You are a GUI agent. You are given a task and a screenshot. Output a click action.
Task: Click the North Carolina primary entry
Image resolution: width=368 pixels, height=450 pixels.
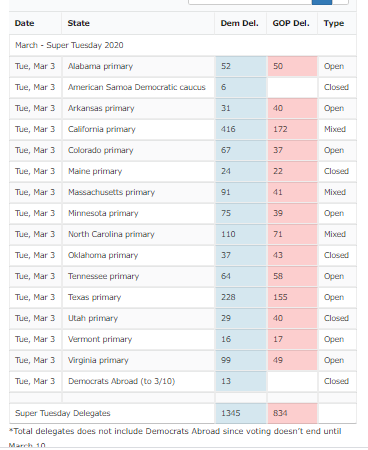point(111,234)
